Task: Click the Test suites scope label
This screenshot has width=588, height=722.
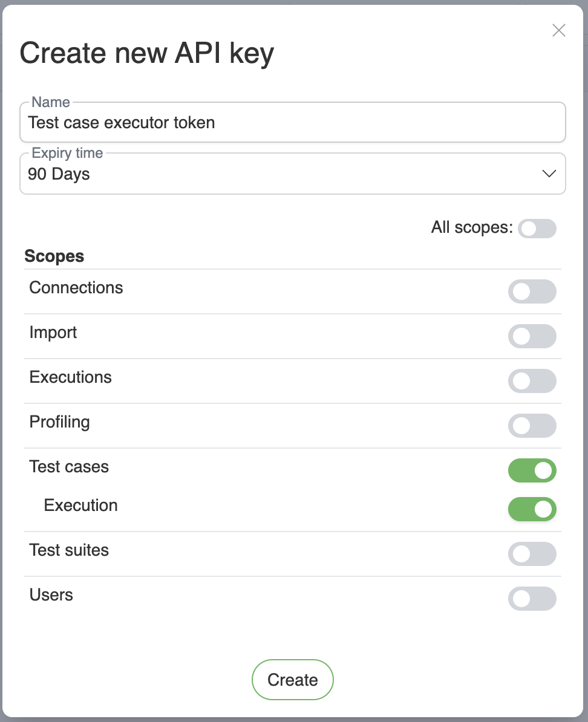Action: 69,550
